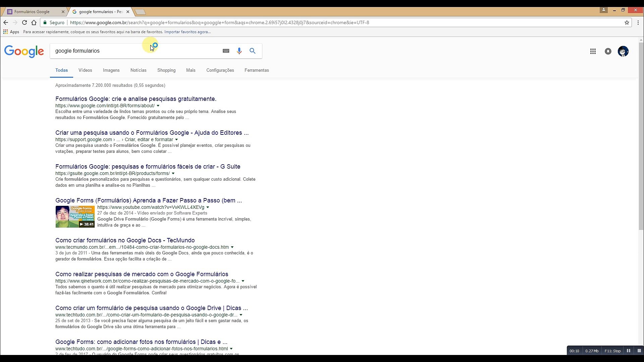The width and height of the screenshot is (644, 362).
Task: Click the address bar URL
Action: coord(220,22)
